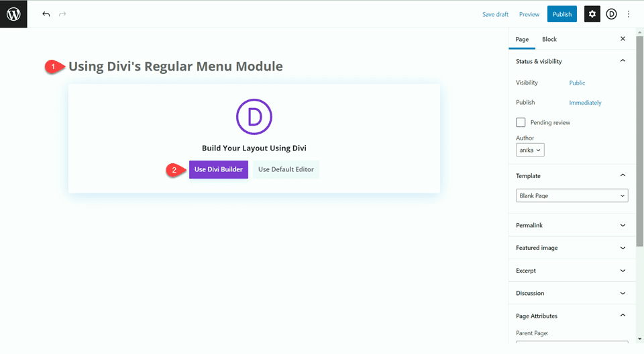The height and width of the screenshot is (354, 644).
Task: Save draft of the page
Action: (x=495, y=14)
